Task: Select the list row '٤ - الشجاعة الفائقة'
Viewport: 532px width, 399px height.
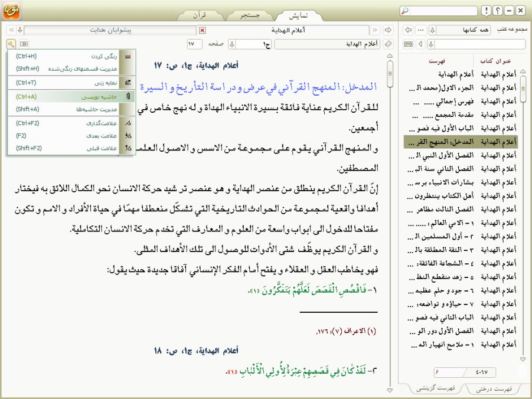Action: [461, 264]
